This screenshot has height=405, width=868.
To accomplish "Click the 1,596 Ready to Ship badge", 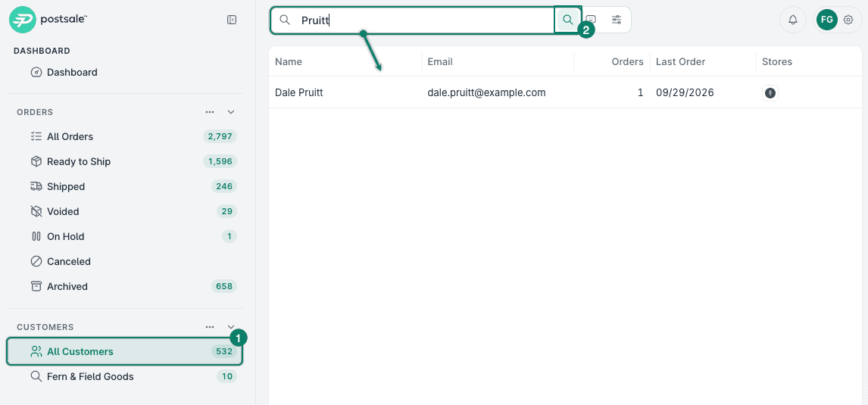I will click(x=220, y=161).
